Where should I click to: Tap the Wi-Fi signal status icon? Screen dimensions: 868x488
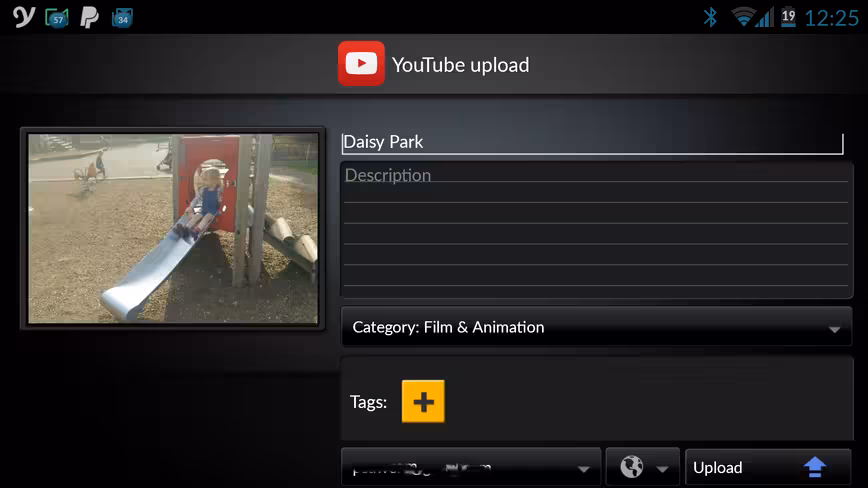click(x=743, y=17)
